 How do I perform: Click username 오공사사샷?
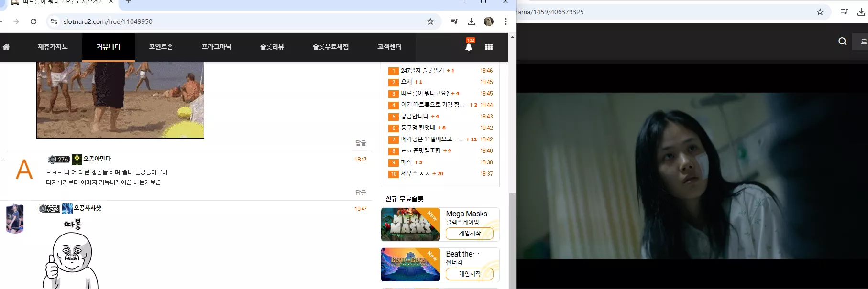pyautogui.click(x=88, y=208)
